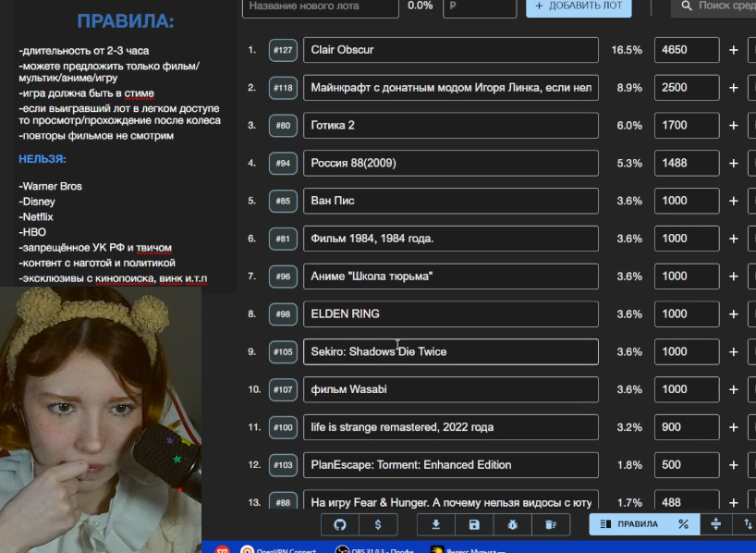
Task: Click plus icon for life is strange remastered
Action: (733, 427)
